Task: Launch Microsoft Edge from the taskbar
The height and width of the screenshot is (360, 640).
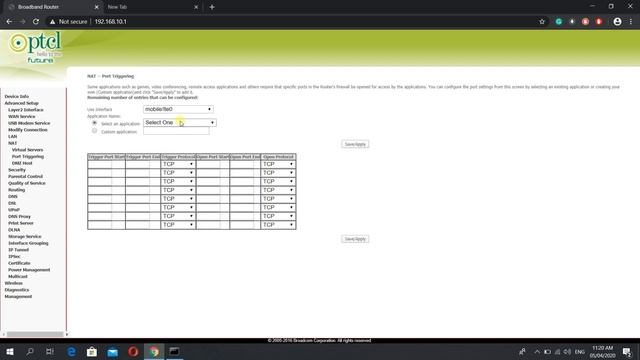Action: coord(71,351)
